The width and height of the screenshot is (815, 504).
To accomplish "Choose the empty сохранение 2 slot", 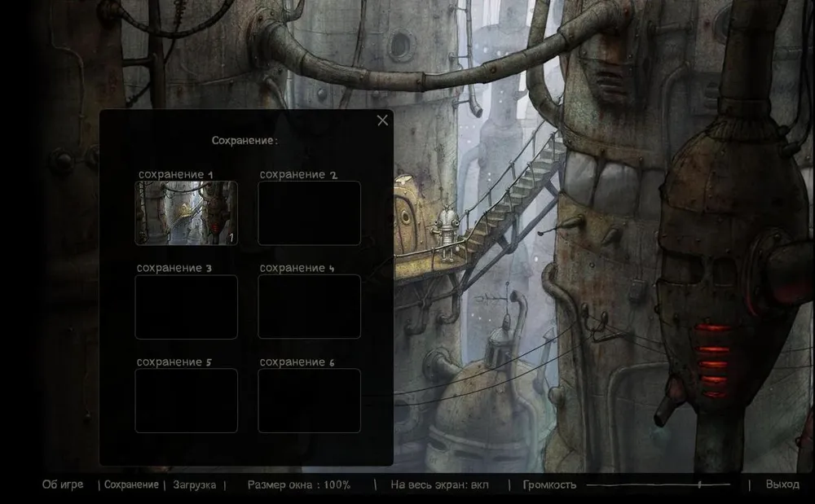I will pos(309,213).
